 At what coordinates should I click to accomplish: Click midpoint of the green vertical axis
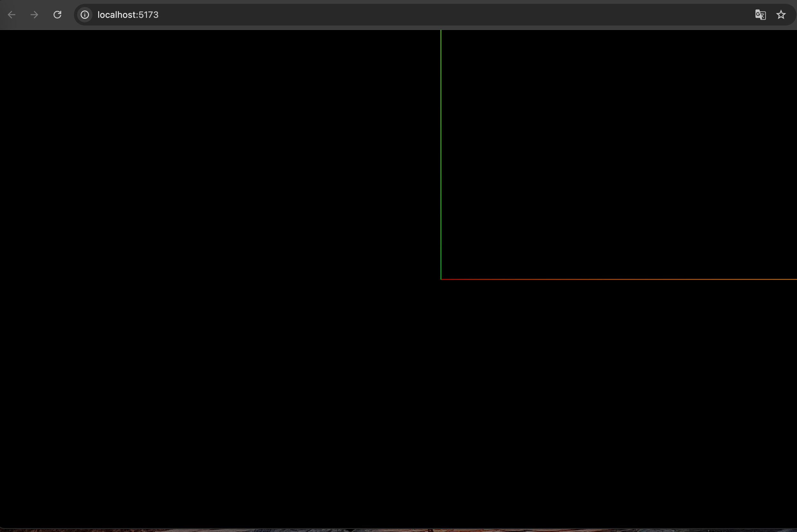click(441, 155)
